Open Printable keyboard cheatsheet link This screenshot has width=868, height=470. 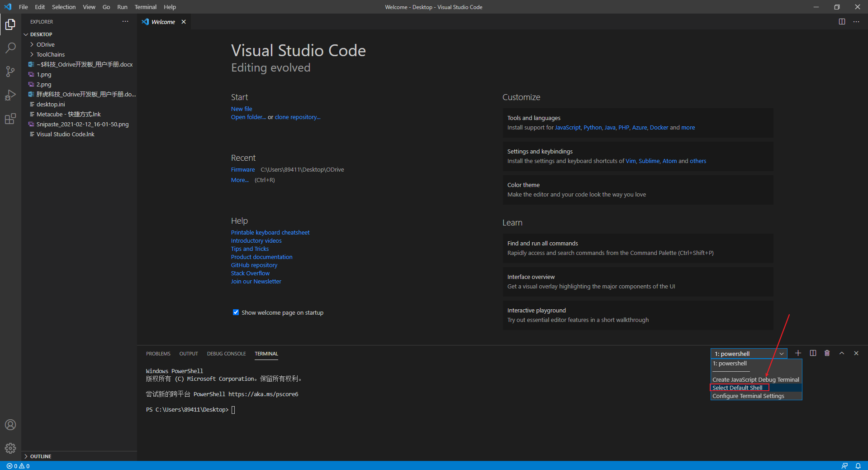270,233
